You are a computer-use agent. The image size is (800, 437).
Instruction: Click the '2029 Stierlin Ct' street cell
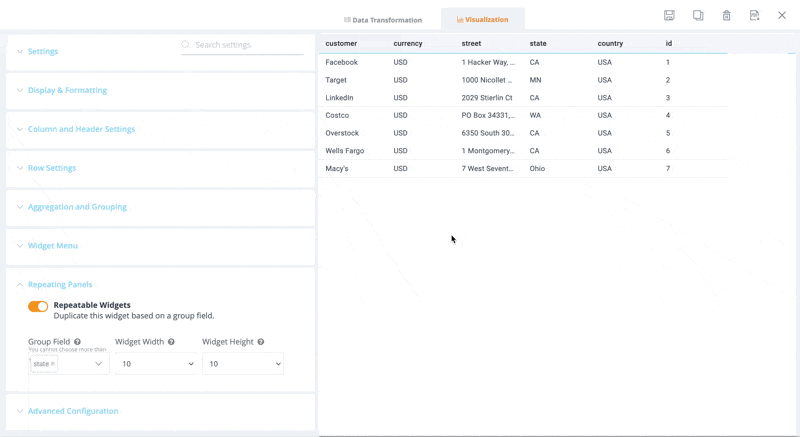tap(487, 97)
